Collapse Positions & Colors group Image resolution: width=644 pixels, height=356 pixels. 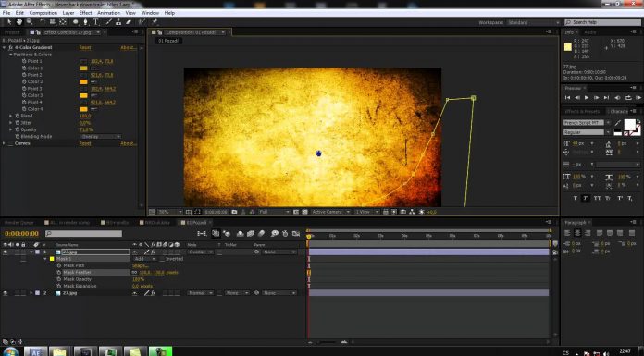click(x=11, y=55)
